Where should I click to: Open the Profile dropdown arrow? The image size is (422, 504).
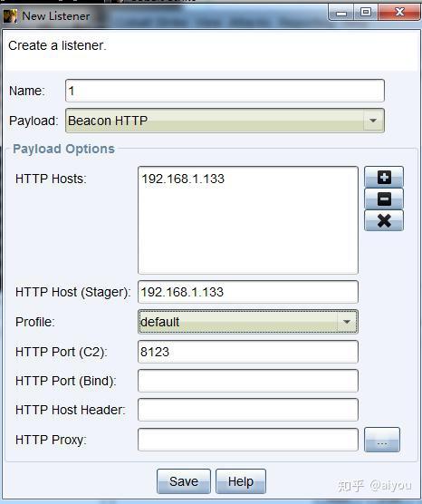point(347,322)
